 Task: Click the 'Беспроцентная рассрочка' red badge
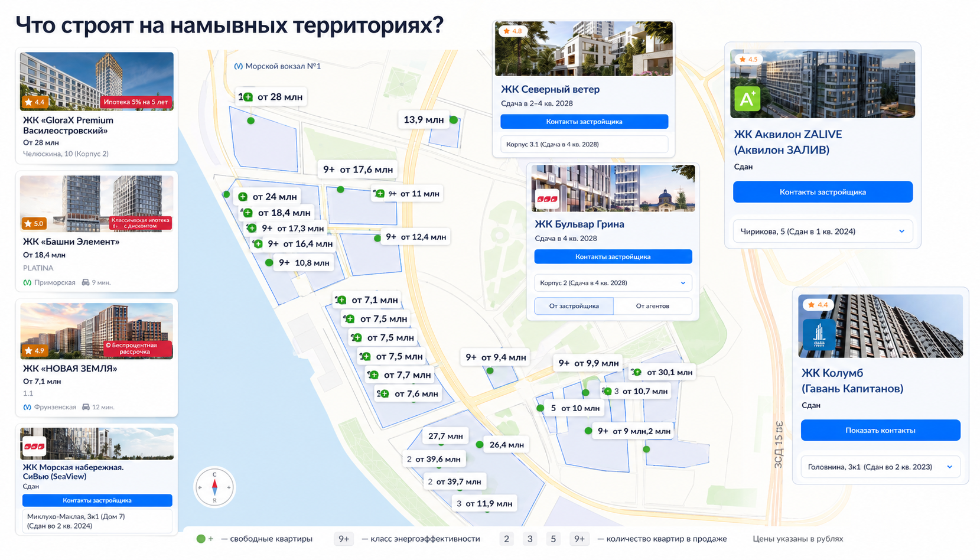(138, 349)
